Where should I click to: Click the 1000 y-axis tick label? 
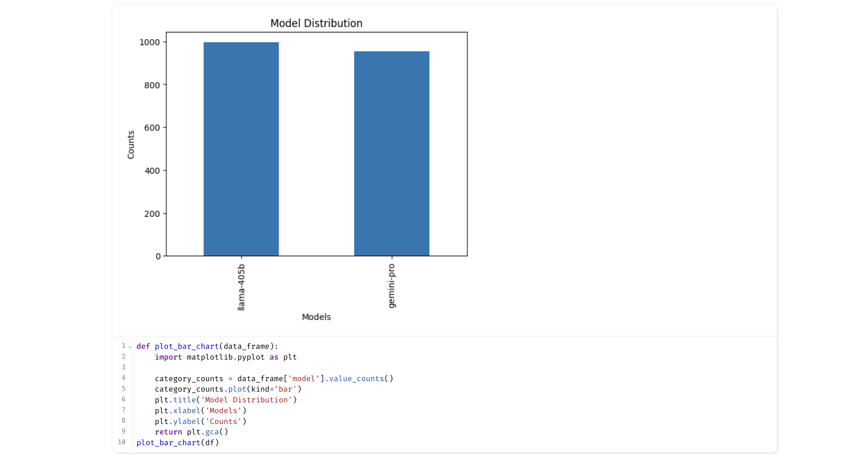(149, 42)
